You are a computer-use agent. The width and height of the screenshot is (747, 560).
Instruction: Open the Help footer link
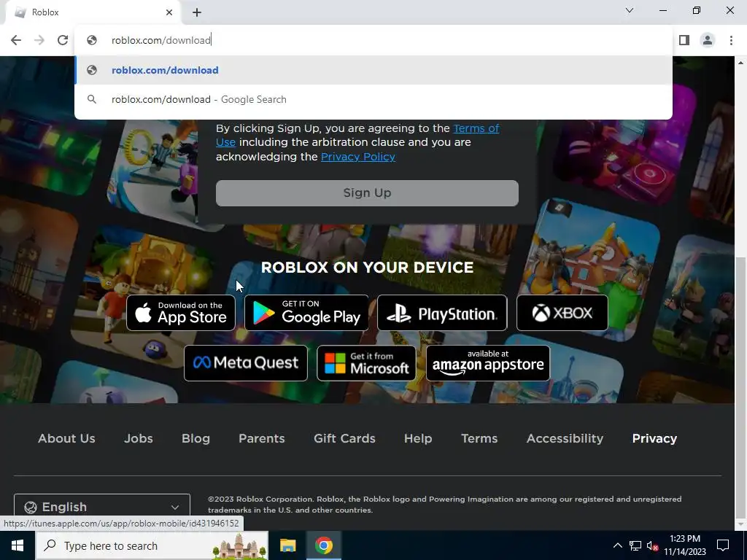pos(418,438)
